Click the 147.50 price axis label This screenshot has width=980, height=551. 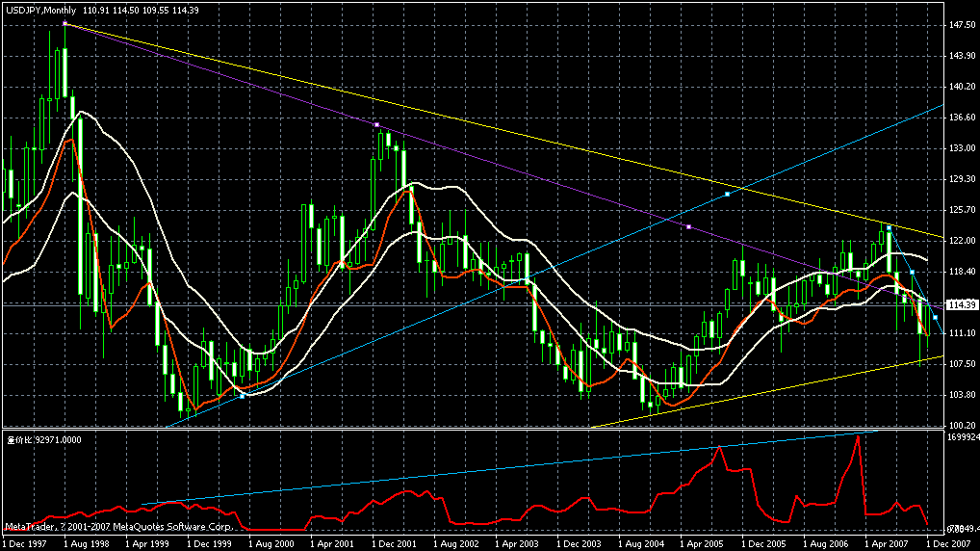click(962, 25)
